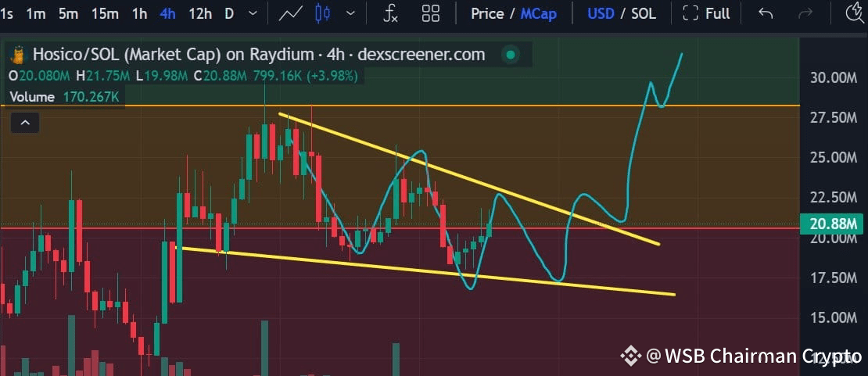Select the 5m timeframe

pos(69,14)
